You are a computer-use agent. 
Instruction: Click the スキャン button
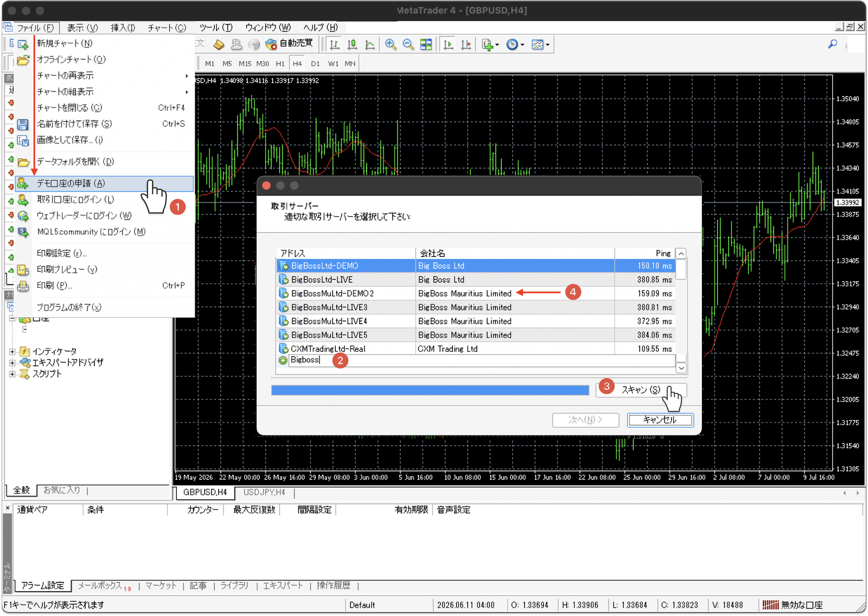[641, 390]
